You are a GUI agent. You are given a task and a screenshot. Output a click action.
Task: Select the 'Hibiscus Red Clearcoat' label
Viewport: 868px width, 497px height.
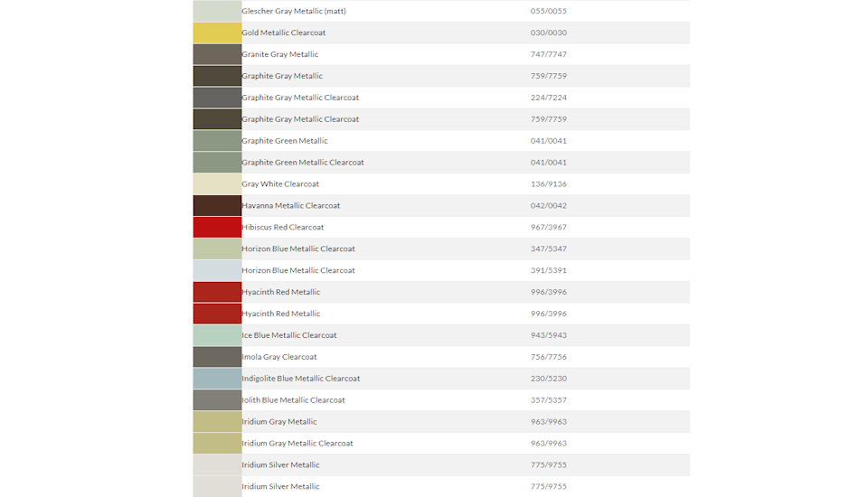(282, 227)
